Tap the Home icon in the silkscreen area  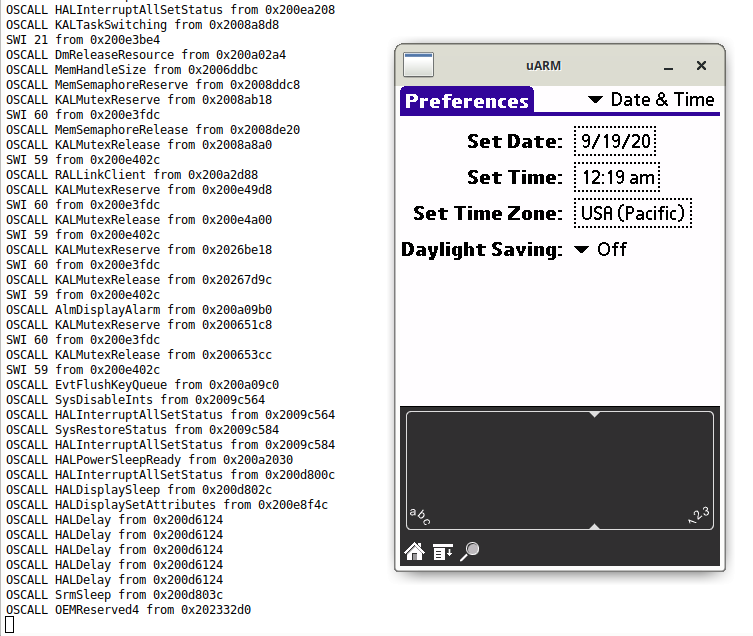pyautogui.click(x=414, y=551)
